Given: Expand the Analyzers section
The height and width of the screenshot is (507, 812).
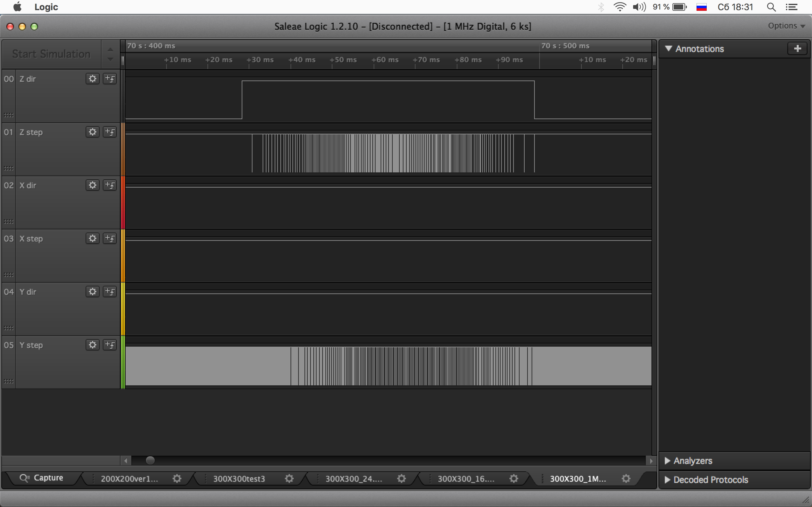Looking at the screenshot, I should pyautogui.click(x=667, y=461).
